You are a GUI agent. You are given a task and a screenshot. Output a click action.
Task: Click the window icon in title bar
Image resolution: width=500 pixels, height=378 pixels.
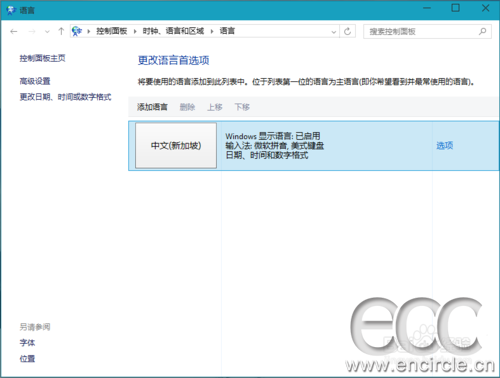pos(11,10)
